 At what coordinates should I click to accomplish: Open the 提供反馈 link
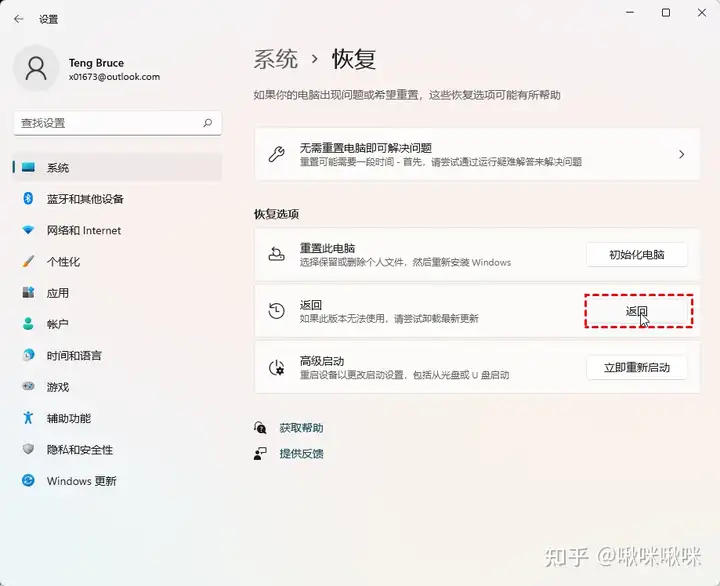[301, 454]
